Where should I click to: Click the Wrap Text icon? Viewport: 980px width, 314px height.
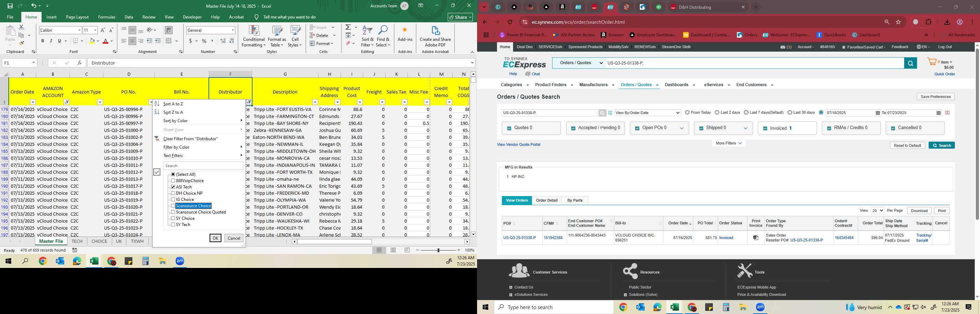(169, 30)
